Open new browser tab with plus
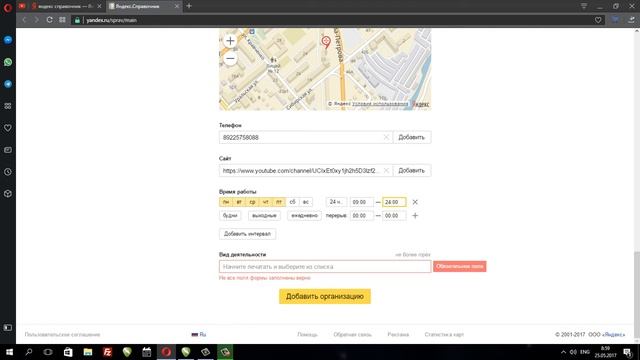 pos(189,6)
